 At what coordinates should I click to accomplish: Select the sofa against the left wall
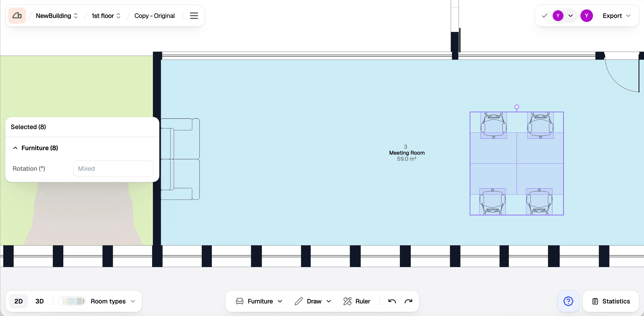click(180, 159)
